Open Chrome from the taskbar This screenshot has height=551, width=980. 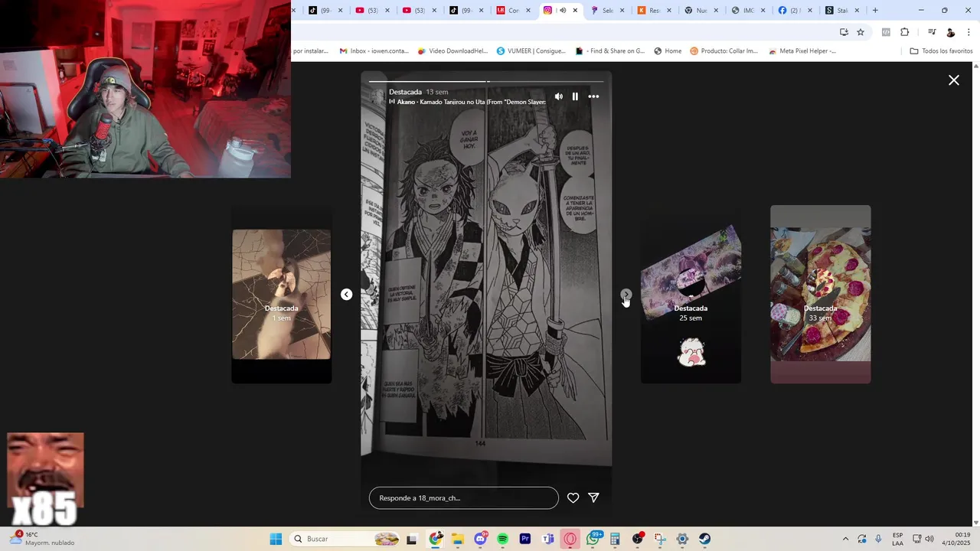pyautogui.click(x=436, y=539)
